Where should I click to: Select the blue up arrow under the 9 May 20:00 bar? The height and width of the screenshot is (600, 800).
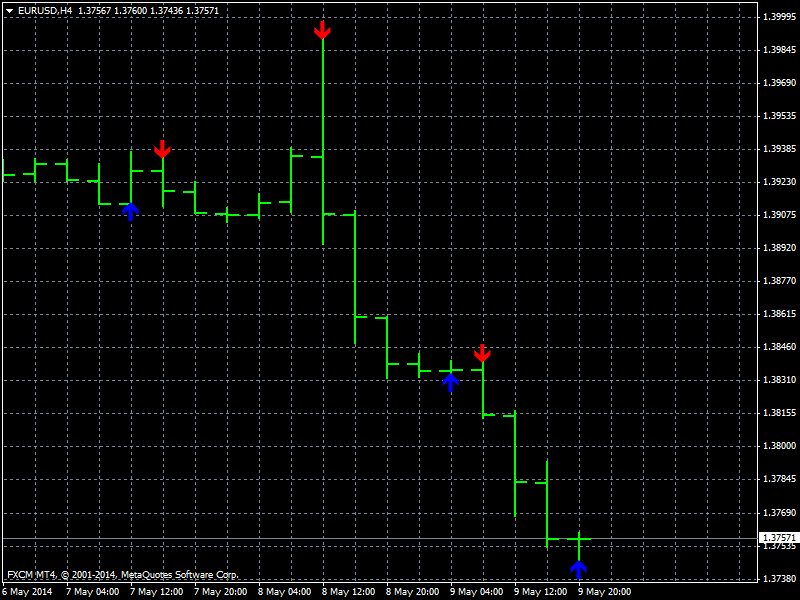coord(578,570)
